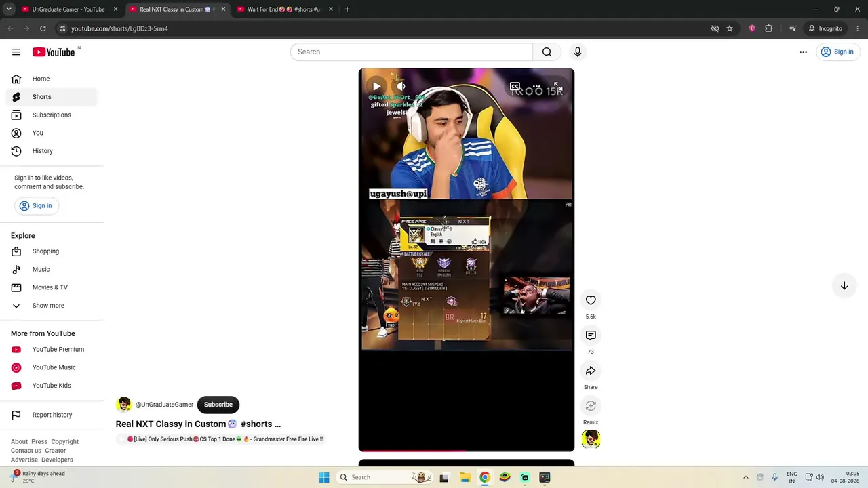This screenshot has height=488, width=868.
Task: Open File Explorer from the taskbar
Action: pos(465,477)
